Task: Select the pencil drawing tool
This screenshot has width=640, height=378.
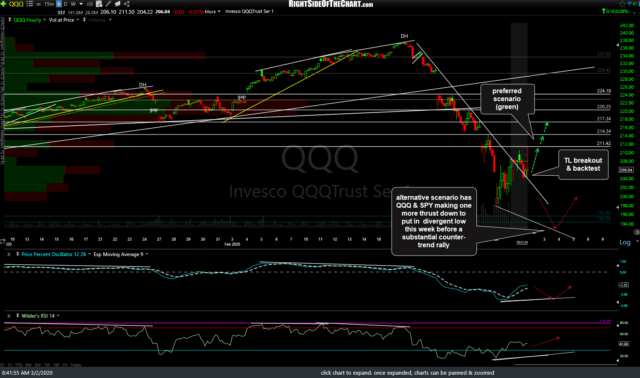Action: pyautogui.click(x=108, y=4)
